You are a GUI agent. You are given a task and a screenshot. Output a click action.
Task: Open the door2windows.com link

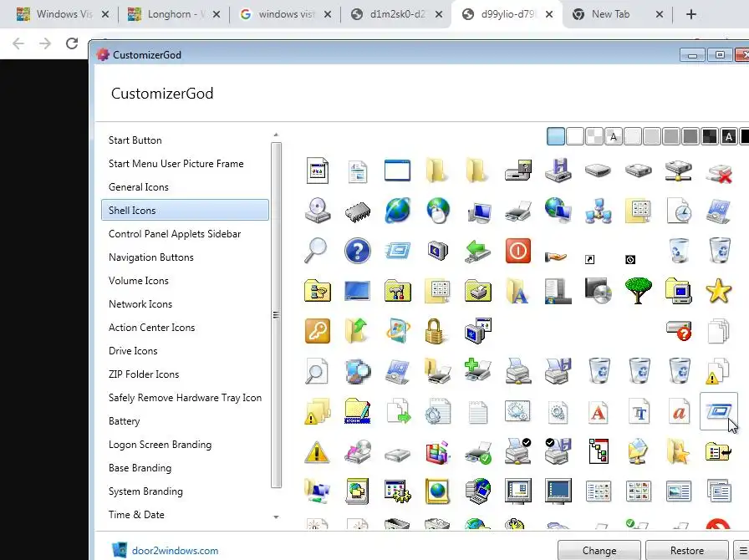(x=175, y=551)
